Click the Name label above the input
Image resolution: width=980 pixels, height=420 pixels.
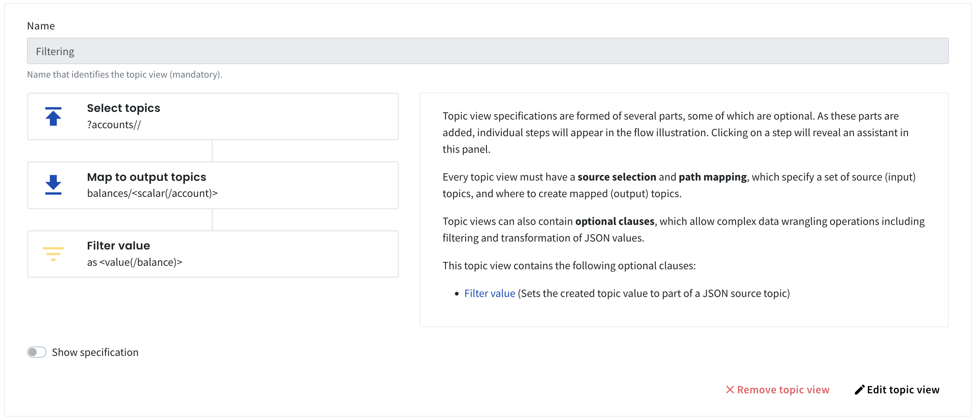[x=41, y=26]
